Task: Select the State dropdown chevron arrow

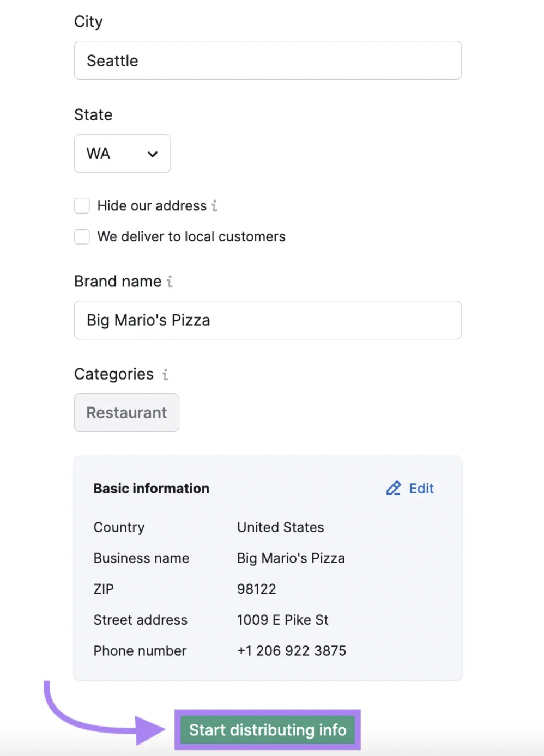Action: point(152,154)
